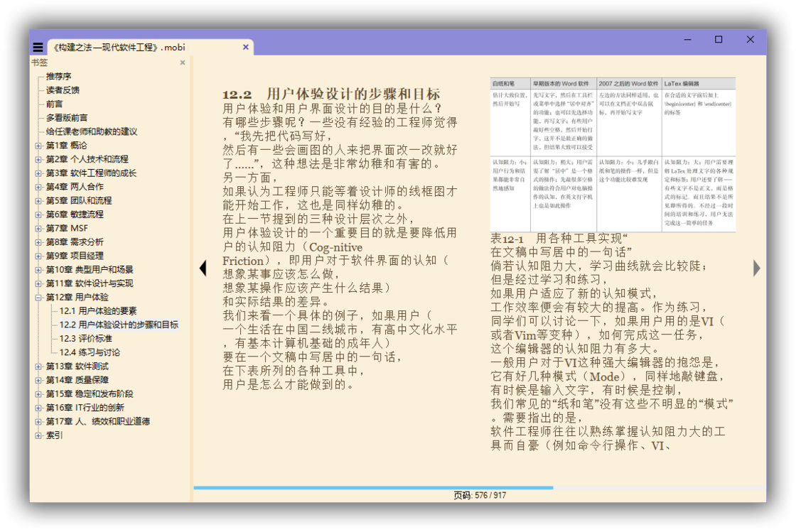The image size is (796, 532).
Task: Maximize the reader window
Action: coord(719,40)
